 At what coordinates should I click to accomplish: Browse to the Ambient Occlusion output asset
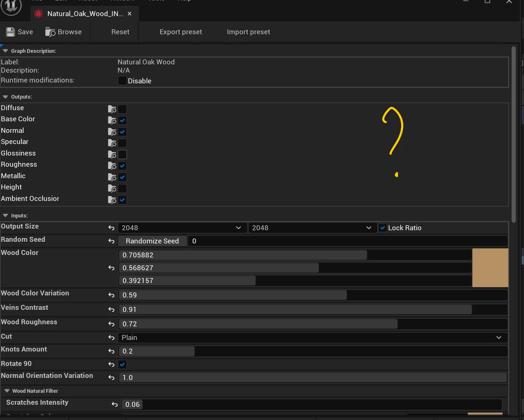tap(112, 200)
